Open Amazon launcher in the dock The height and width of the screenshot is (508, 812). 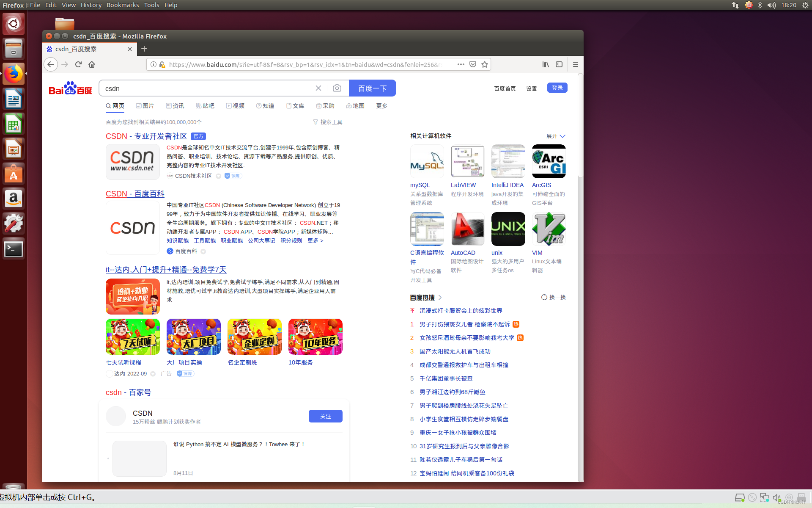click(14, 199)
